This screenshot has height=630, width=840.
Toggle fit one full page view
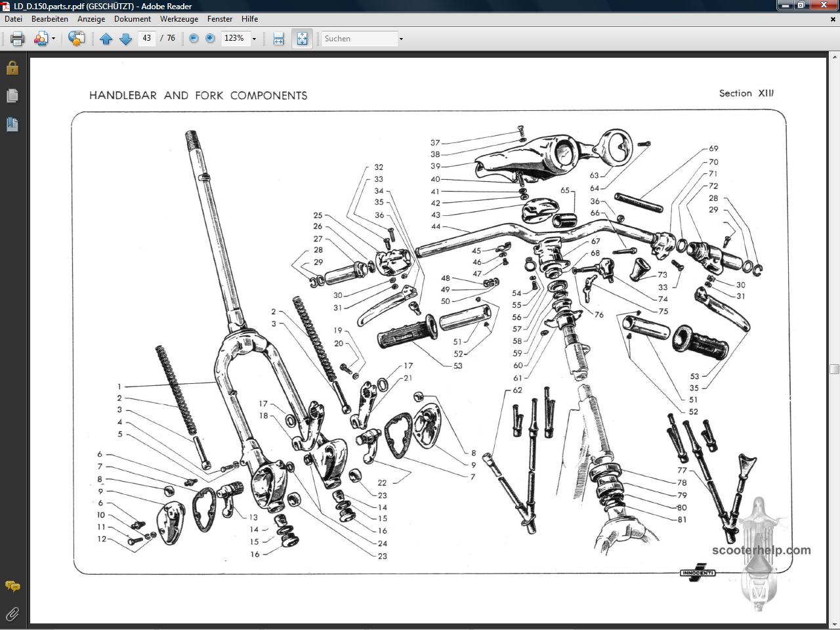pyautogui.click(x=302, y=39)
